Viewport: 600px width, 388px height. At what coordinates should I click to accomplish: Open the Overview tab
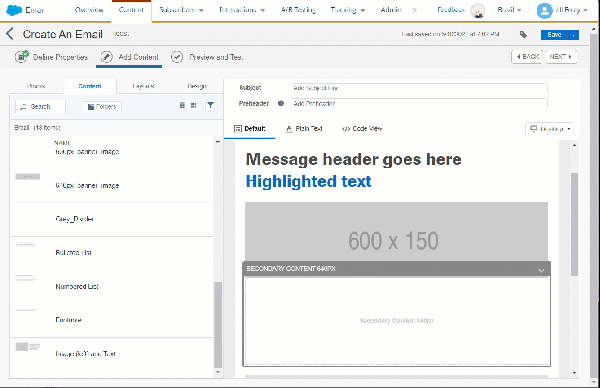point(89,10)
